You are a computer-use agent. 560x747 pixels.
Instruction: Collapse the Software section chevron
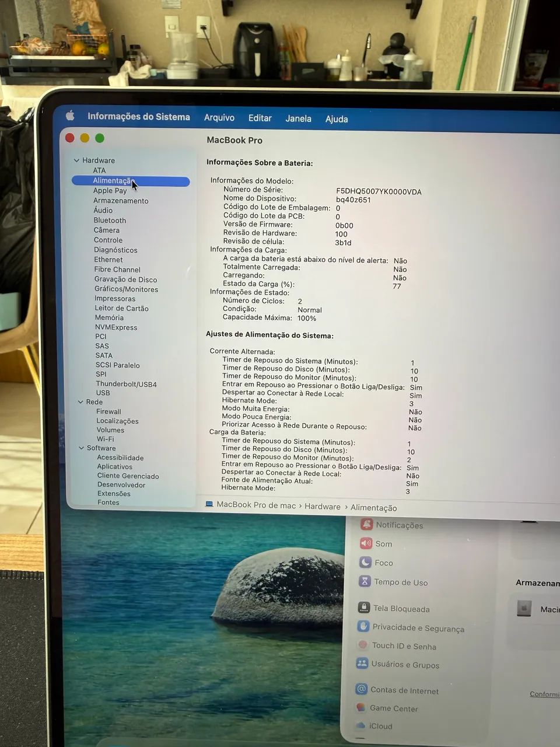pyautogui.click(x=82, y=448)
